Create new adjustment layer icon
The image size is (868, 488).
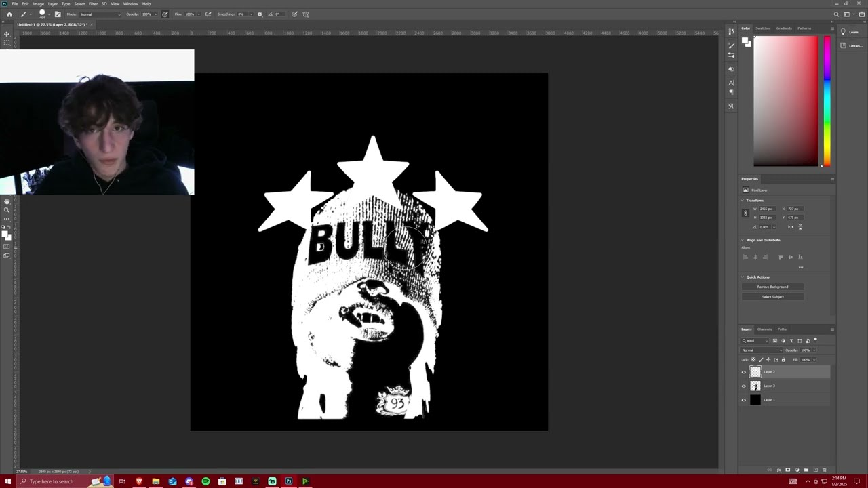coord(796,470)
